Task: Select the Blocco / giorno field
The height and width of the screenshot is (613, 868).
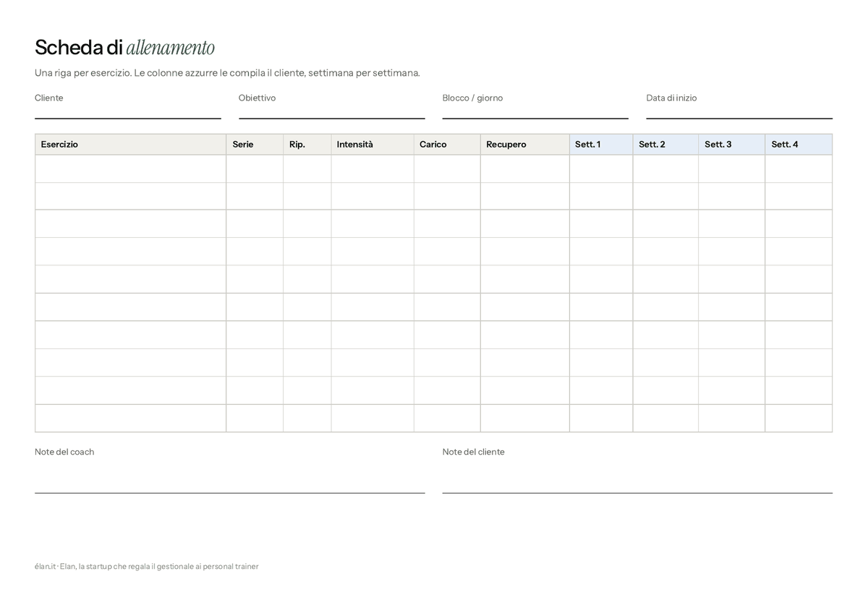Action: pos(535,112)
